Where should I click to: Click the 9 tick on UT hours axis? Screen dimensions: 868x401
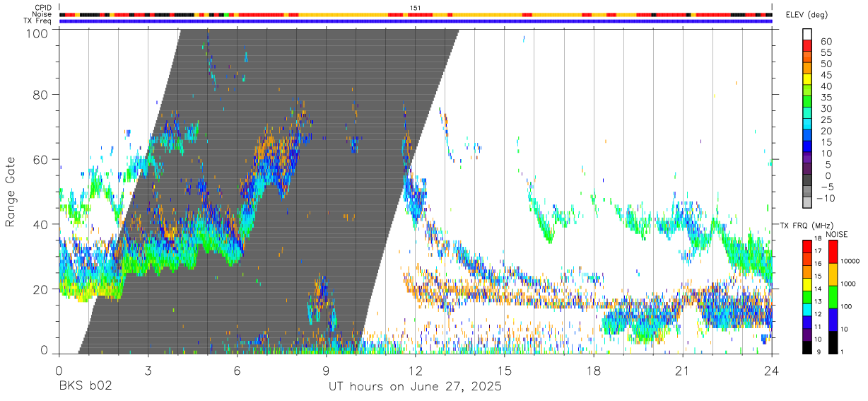click(326, 371)
